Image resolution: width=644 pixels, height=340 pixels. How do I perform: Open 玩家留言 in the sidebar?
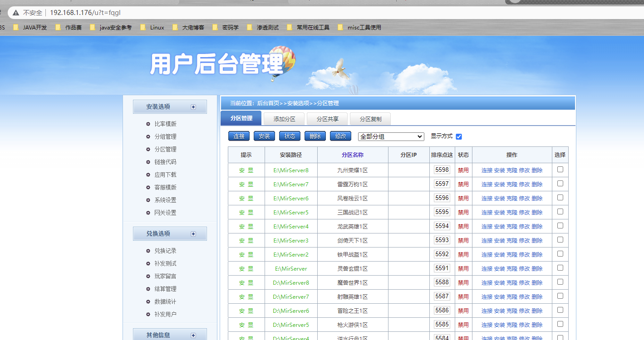pyautogui.click(x=165, y=276)
